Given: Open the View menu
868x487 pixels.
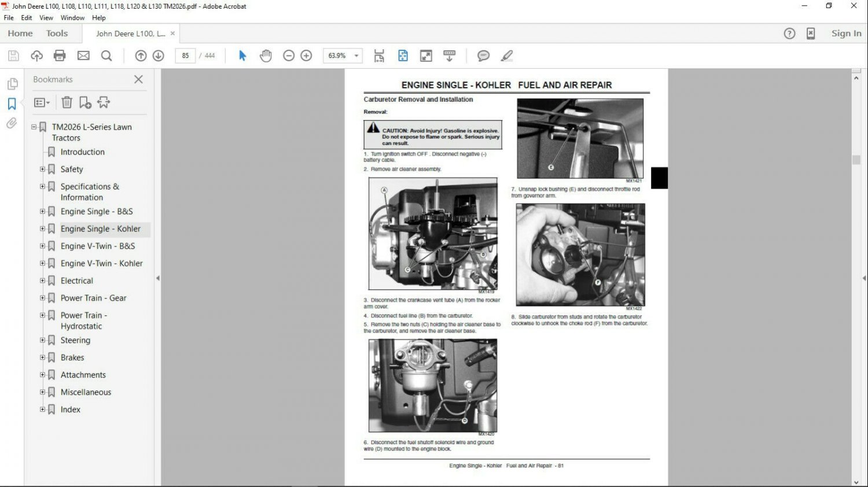Looking at the screenshot, I should [x=46, y=18].
